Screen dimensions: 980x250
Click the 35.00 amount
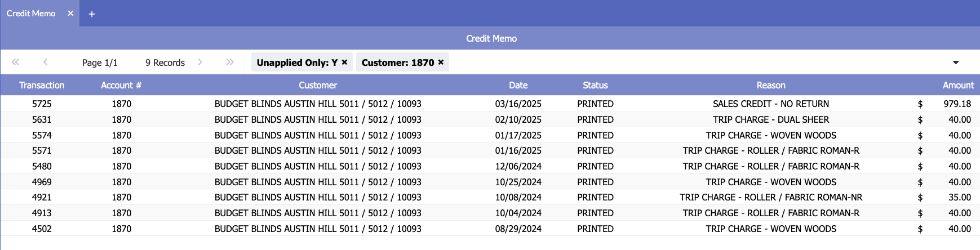959,197
